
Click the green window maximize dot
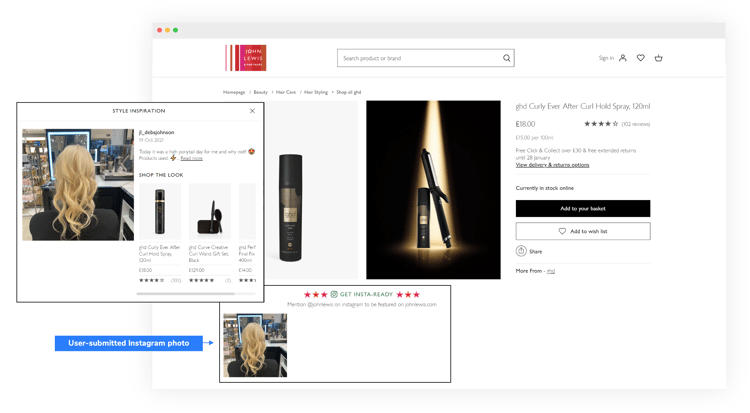click(176, 30)
